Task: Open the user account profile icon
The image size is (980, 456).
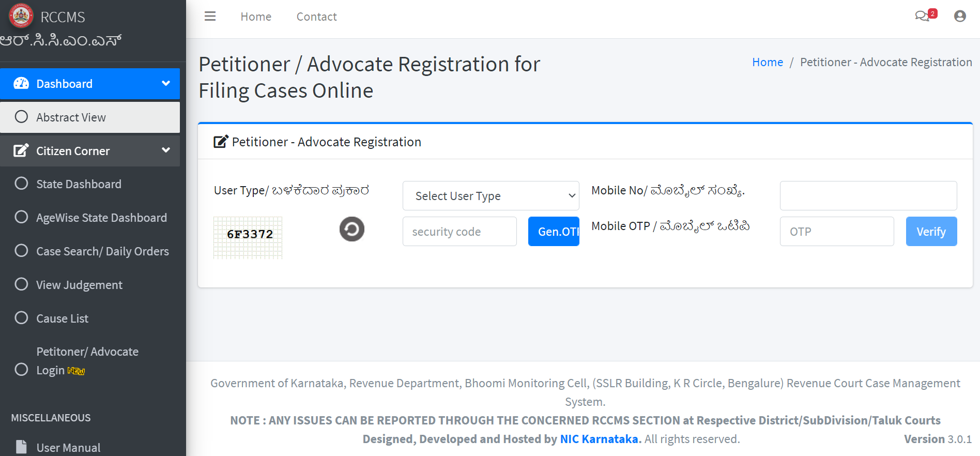Action: point(960,16)
